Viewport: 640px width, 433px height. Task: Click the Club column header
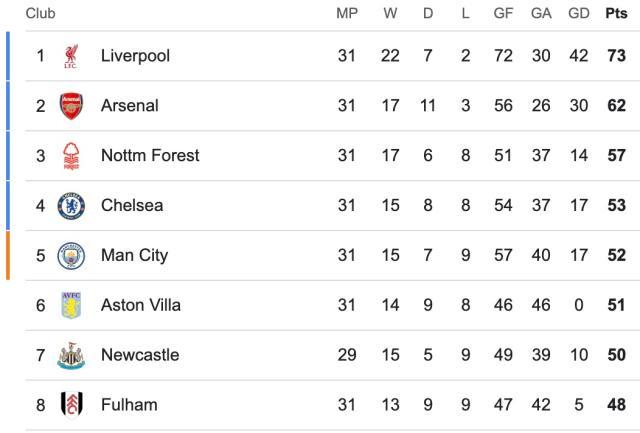click(x=41, y=14)
